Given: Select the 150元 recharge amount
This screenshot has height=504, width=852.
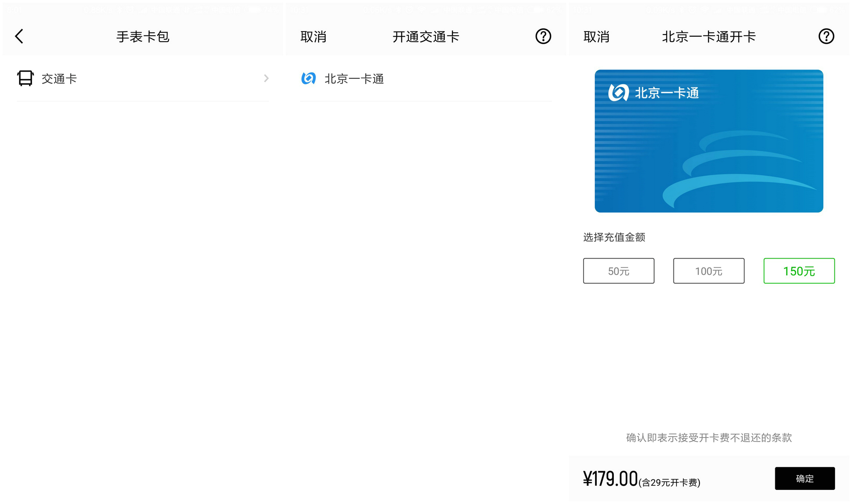Looking at the screenshot, I should tap(799, 271).
